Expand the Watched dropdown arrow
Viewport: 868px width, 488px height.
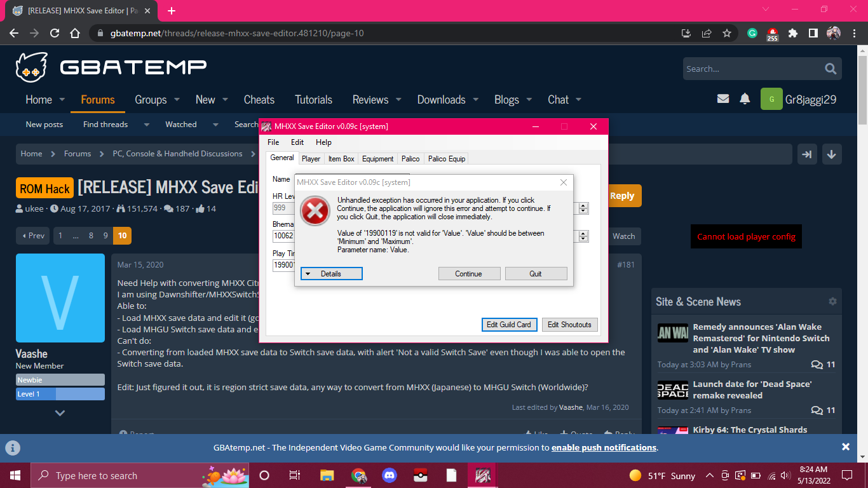(x=215, y=125)
